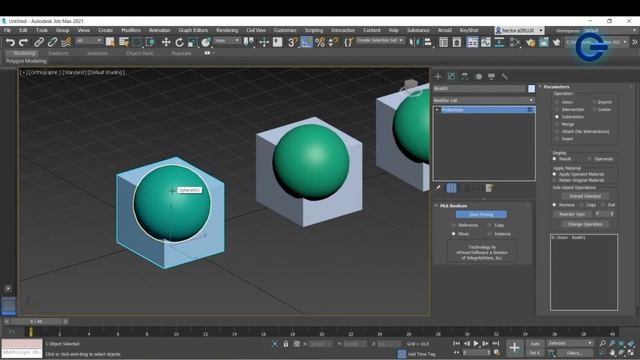640x360 pixels.
Task: Open the Modifier List dropdown
Action: click(x=484, y=100)
